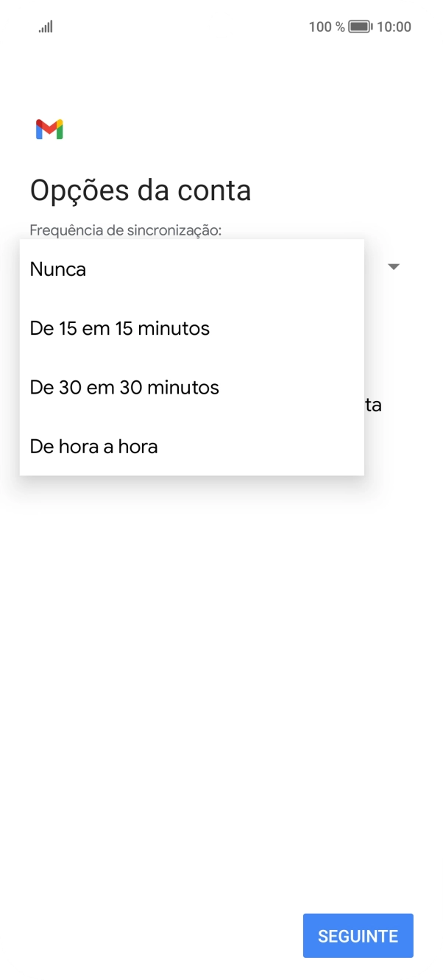Image resolution: width=443 pixels, height=980 pixels.
Task: Collapse the sync frequency dropdown arrow
Action: point(394,266)
